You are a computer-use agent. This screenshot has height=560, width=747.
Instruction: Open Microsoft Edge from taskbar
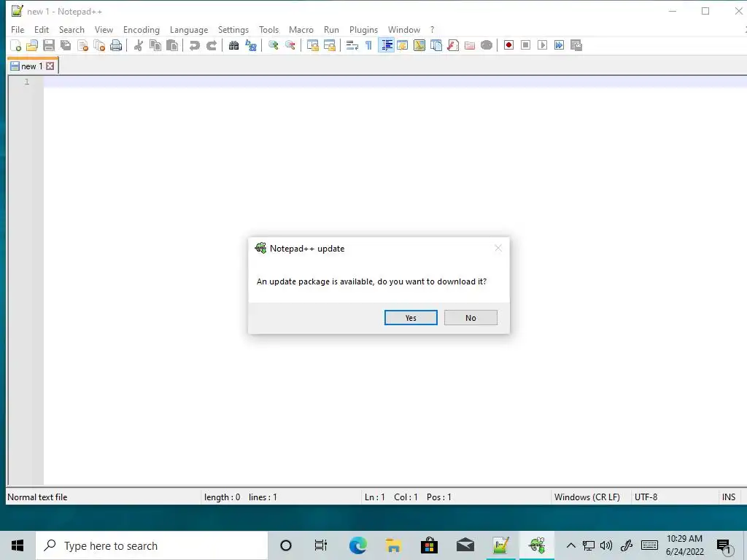[x=357, y=545]
